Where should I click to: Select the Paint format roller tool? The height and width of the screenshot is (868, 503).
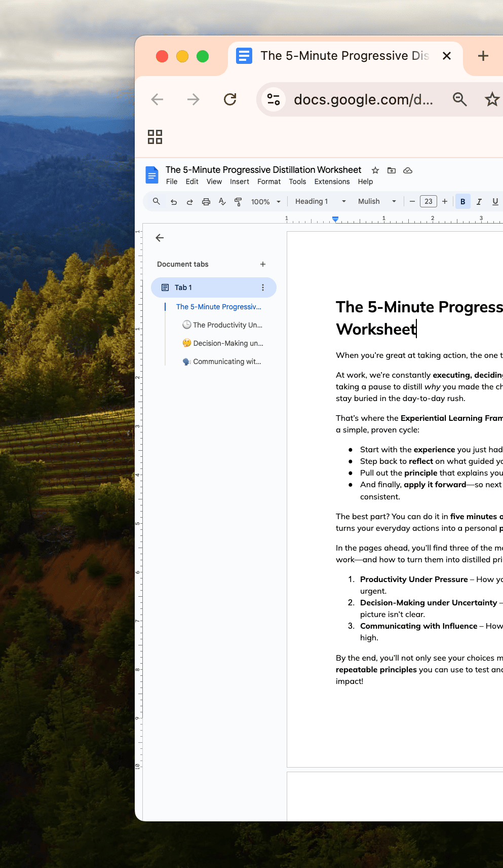click(x=238, y=202)
